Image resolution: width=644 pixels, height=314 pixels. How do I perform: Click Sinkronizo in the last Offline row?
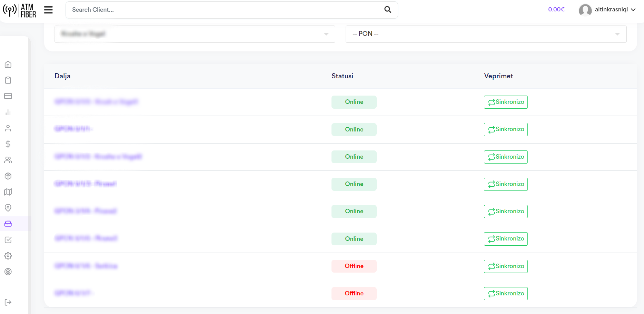coord(506,294)
